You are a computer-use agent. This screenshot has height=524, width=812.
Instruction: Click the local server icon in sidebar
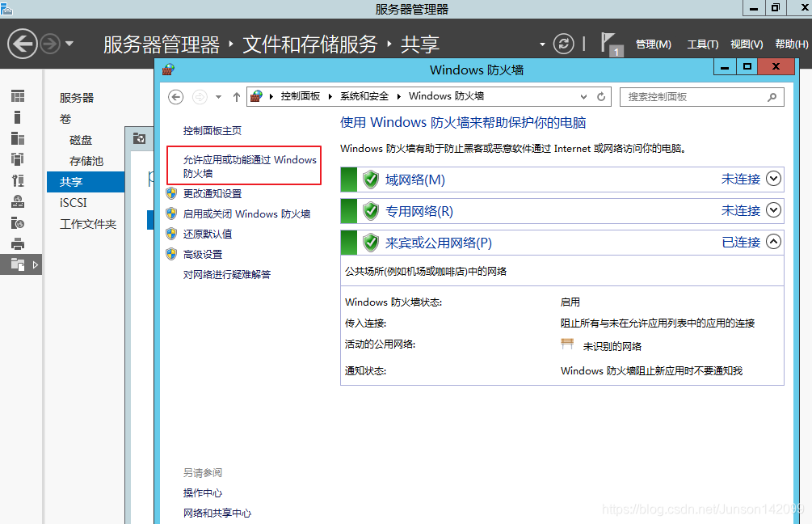[x=18, y=117]
